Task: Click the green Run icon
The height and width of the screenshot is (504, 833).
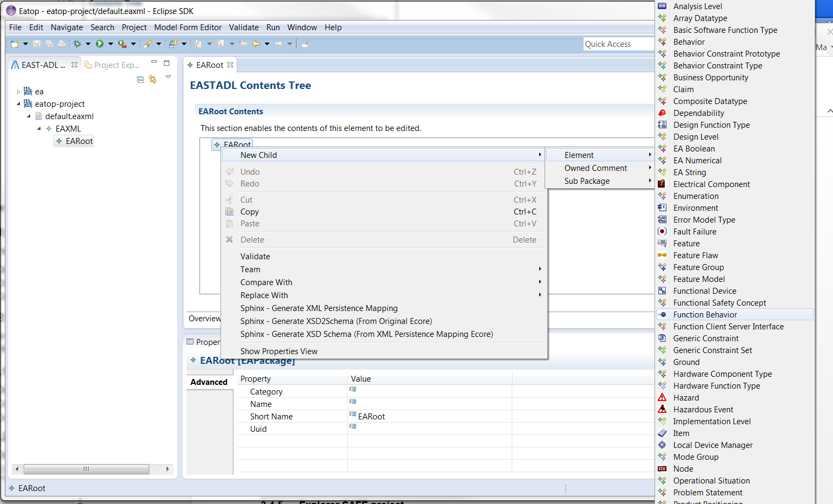Action: (x=100, y=44)
